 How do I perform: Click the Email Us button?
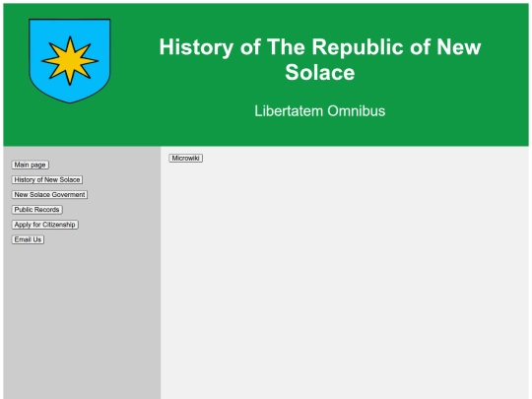[28, 239]
